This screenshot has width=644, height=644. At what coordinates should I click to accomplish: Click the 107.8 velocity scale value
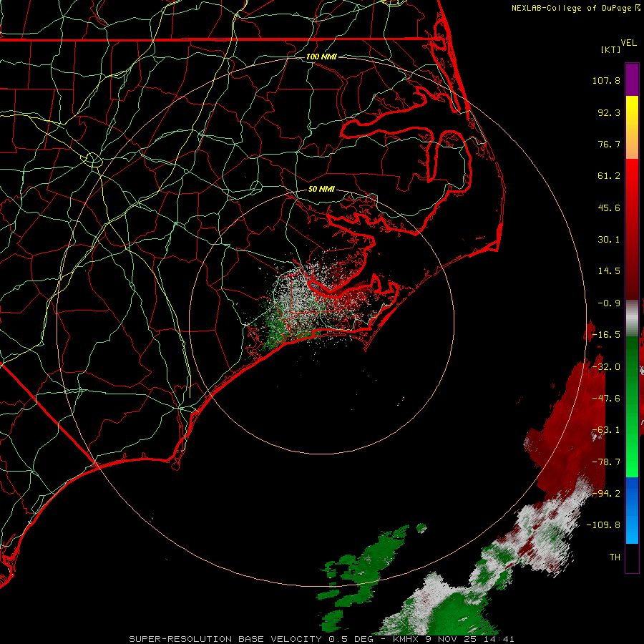(x=606, y=80)
